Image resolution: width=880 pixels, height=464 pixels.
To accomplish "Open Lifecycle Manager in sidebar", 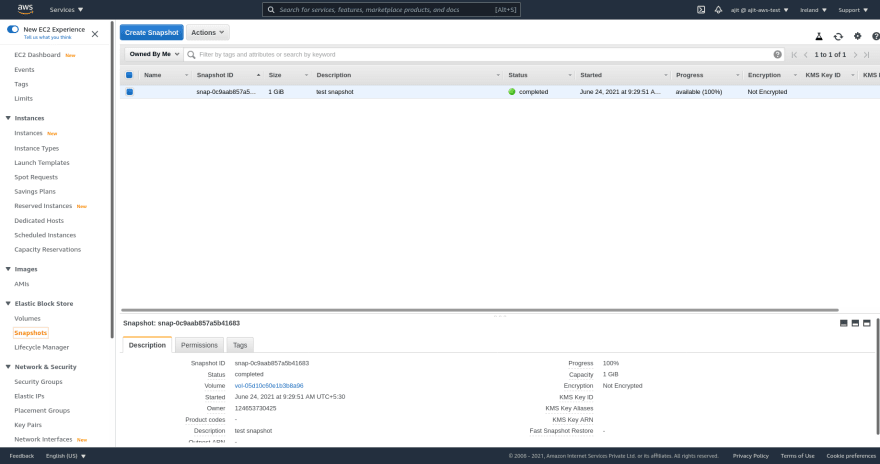I will [x=42, y=347].
